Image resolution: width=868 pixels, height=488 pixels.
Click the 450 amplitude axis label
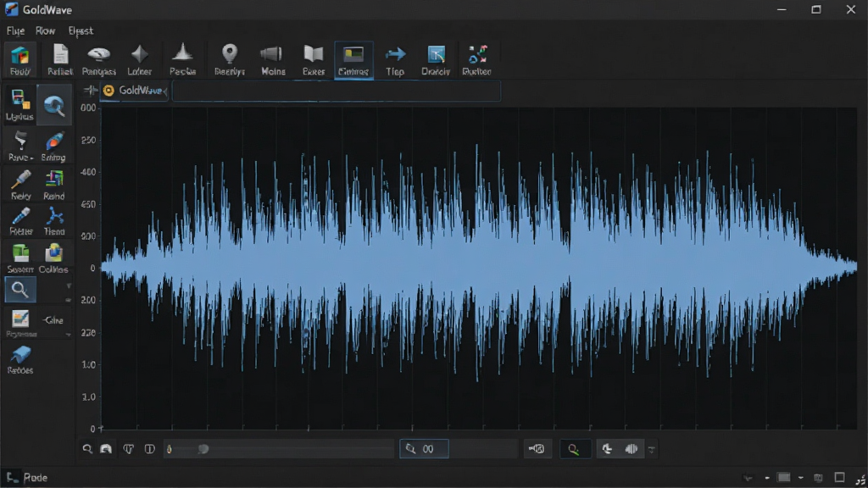tap(88, 204)
